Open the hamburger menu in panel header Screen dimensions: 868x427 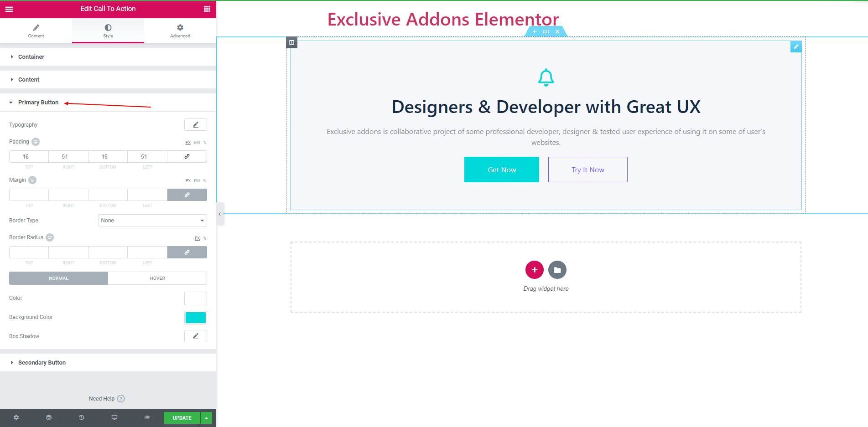click(9, 9)
